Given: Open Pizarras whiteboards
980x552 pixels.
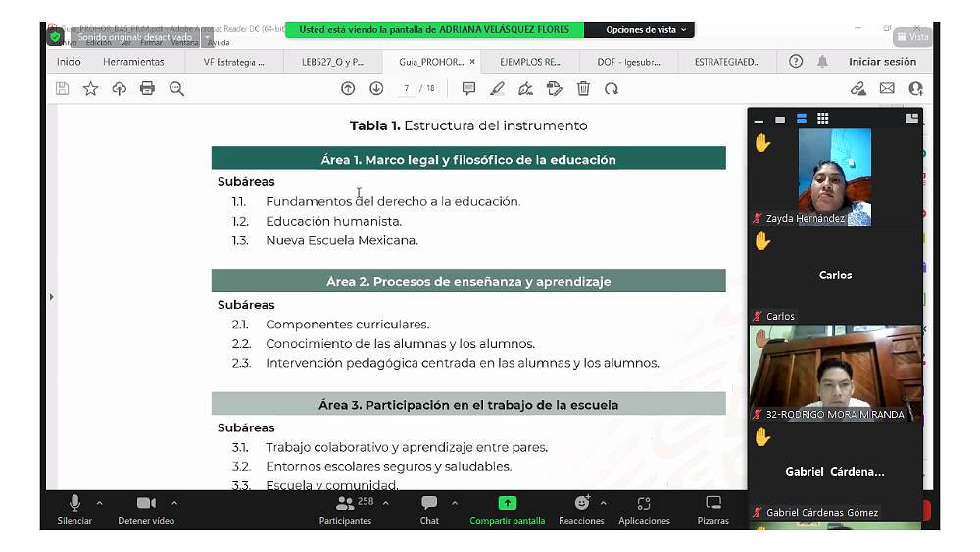Looking at the screenshot, I should pos(712,509).
